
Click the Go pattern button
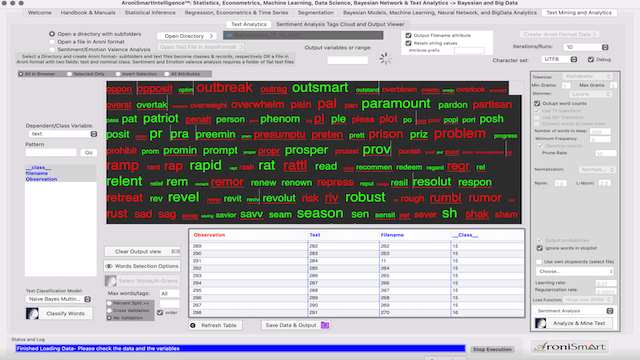click(89, 153)
